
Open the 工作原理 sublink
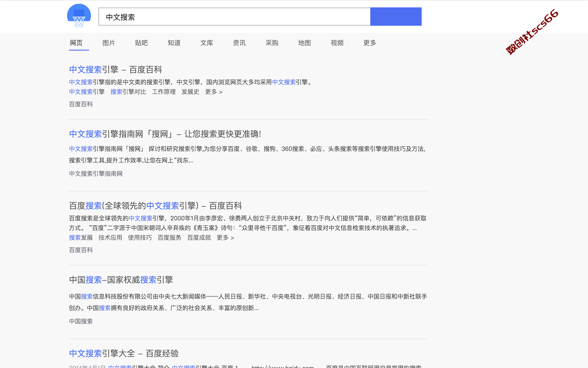click(x=164, y=92)
